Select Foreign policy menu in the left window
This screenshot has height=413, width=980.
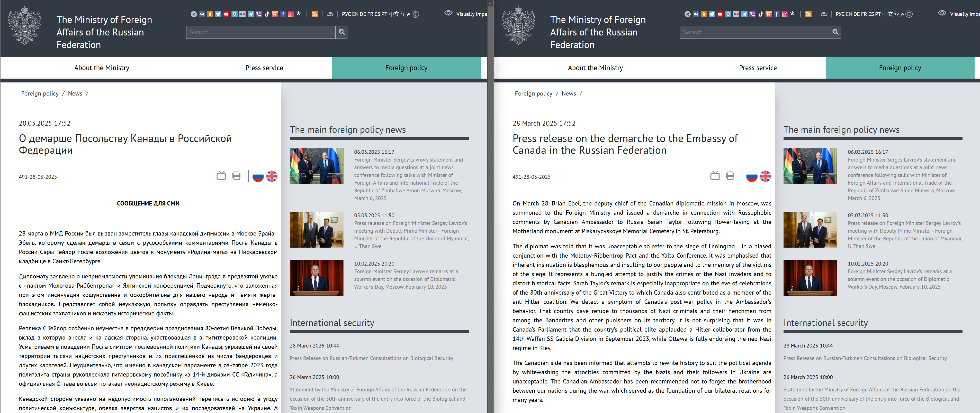click(x=406, y=68)
